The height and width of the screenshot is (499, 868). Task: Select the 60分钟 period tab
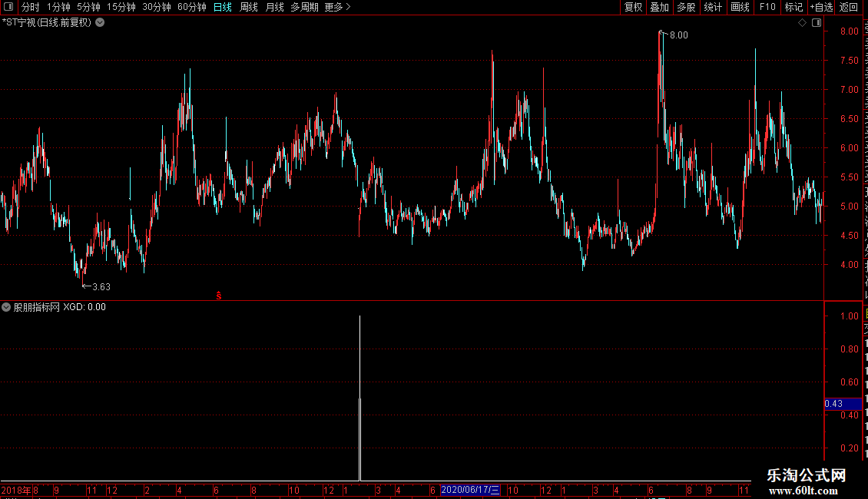pos(192,7)
